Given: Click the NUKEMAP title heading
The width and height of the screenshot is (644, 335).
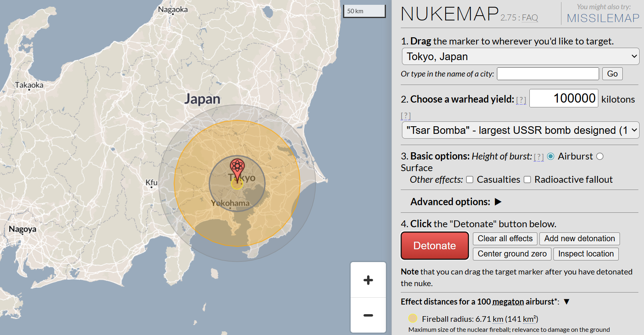Looking at the screenshot, I should pos(450,14).
